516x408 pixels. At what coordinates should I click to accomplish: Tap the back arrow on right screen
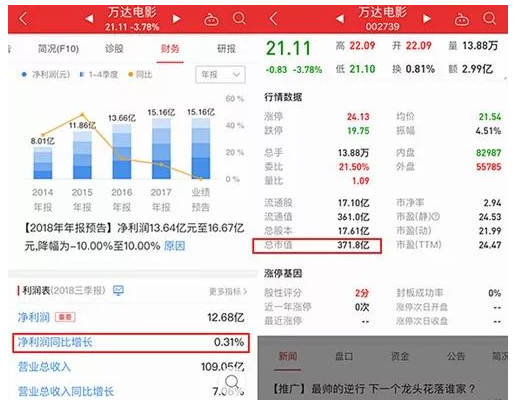(273, 19)
